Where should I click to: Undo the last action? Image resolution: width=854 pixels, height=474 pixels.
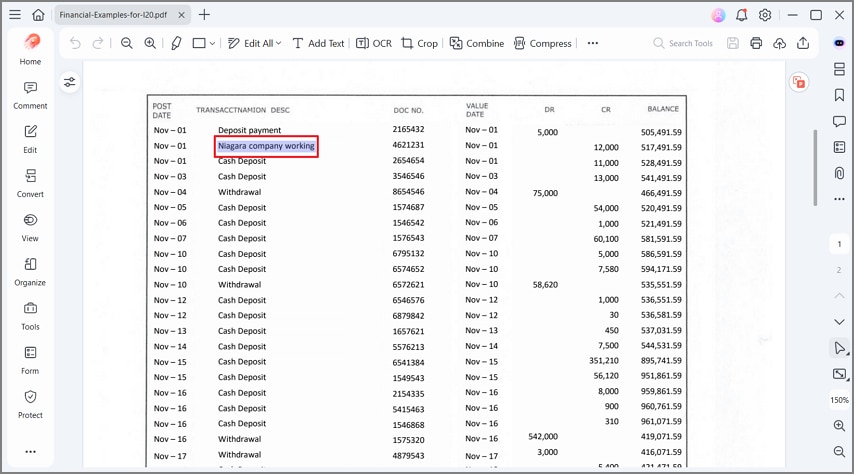(75, 43)
